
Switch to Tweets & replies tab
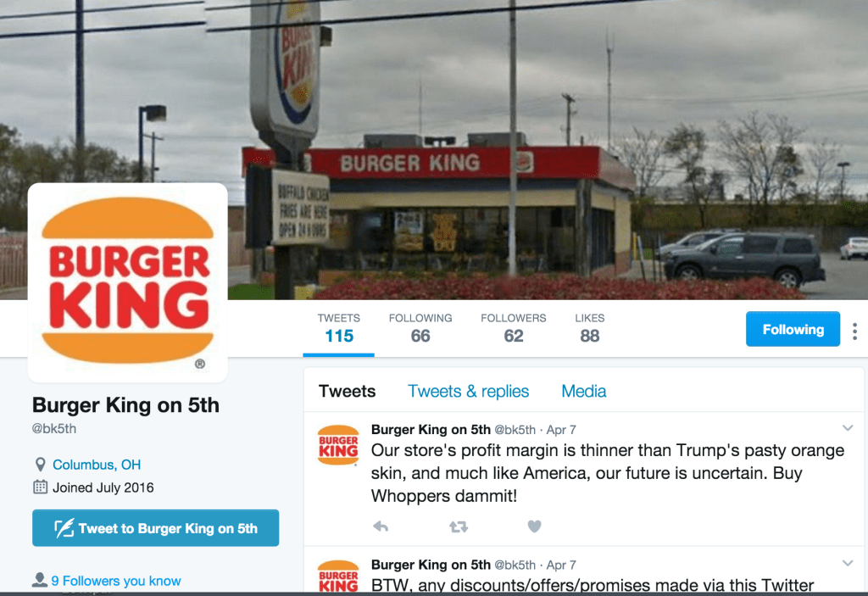click(468, 391)
